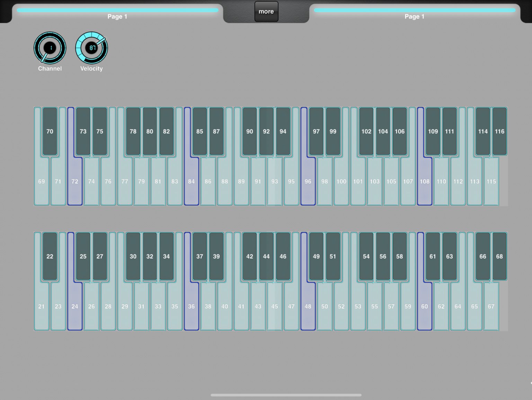Viewport: 532px width, 400px height.
Task: Tap white key 67
Action: pyautogui.click(x=491, y=306)
